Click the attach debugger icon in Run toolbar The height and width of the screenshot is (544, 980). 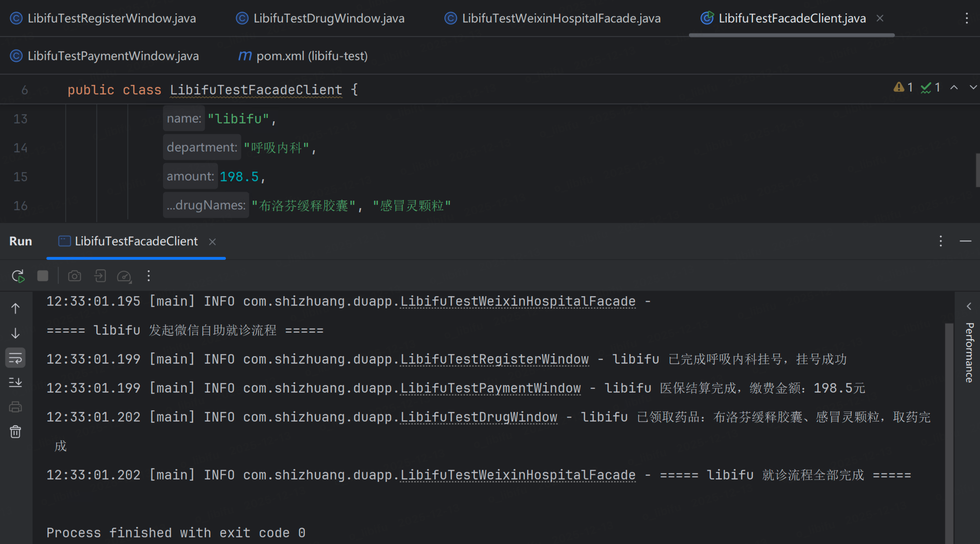tap(100, 276)
